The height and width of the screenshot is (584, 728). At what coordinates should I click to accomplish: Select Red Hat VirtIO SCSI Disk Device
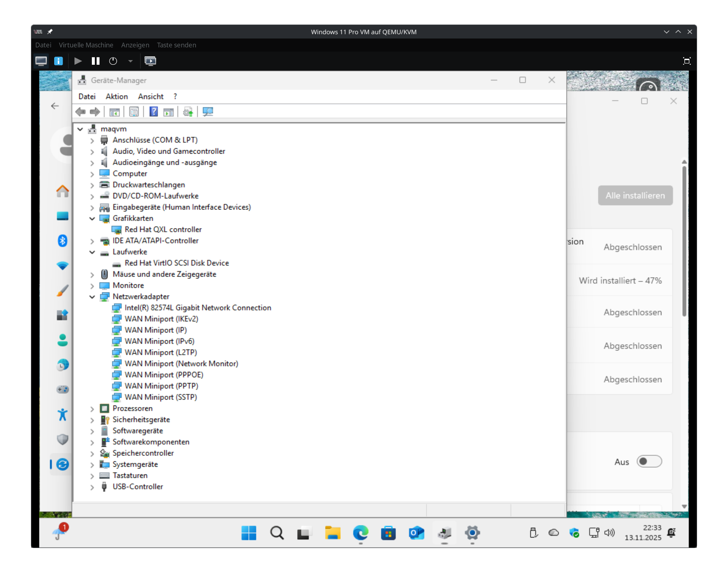pos(176,263)
